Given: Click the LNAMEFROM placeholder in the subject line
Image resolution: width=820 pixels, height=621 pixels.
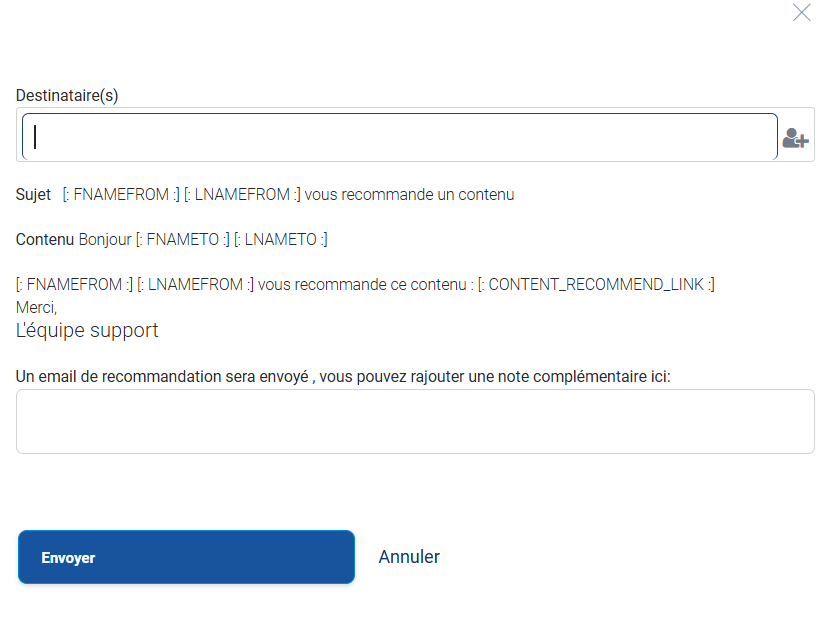Looking at the screenshot, I should [242, 195].
